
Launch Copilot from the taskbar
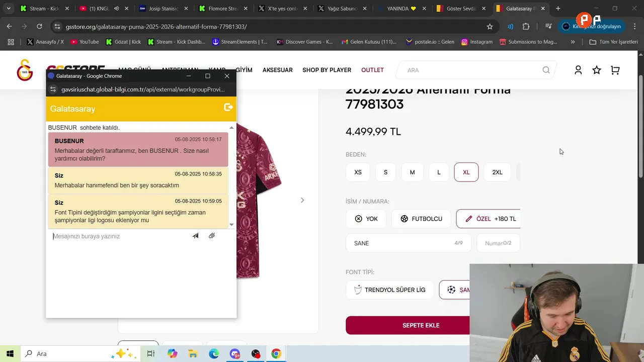tap(173, 354)
